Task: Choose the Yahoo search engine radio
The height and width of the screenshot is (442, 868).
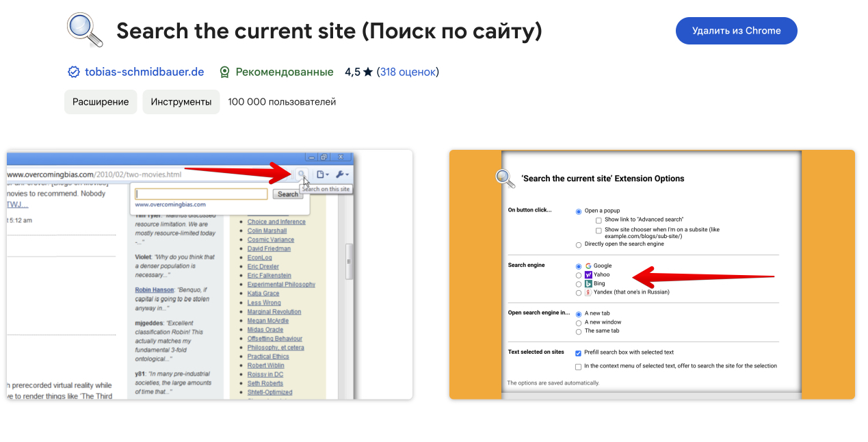Action: point(579,275)
